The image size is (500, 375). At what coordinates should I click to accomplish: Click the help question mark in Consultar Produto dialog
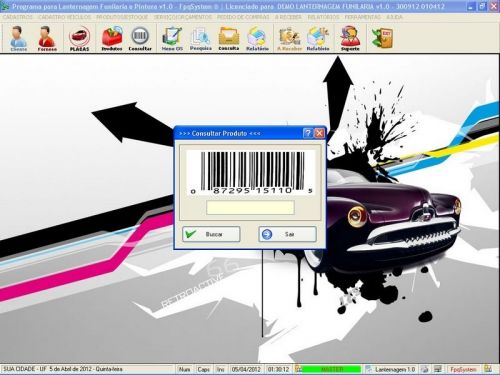pyautogui.click(x=308, y=133)
